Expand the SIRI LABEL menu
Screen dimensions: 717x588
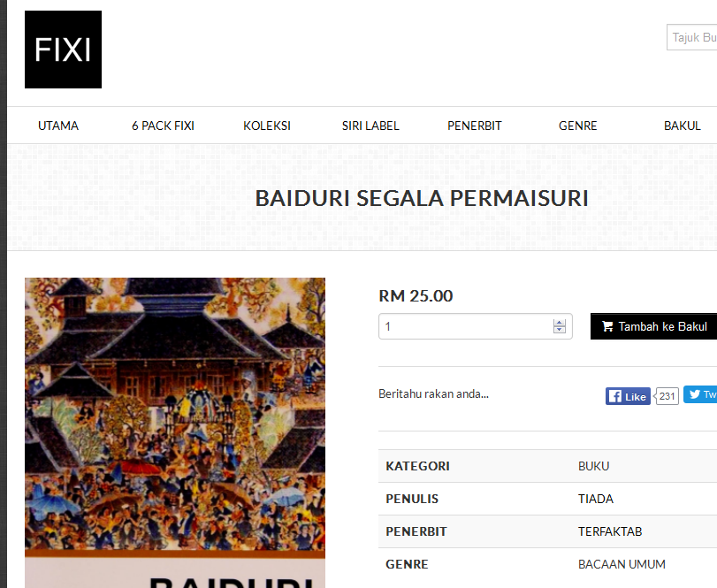(x=370, y=126)
